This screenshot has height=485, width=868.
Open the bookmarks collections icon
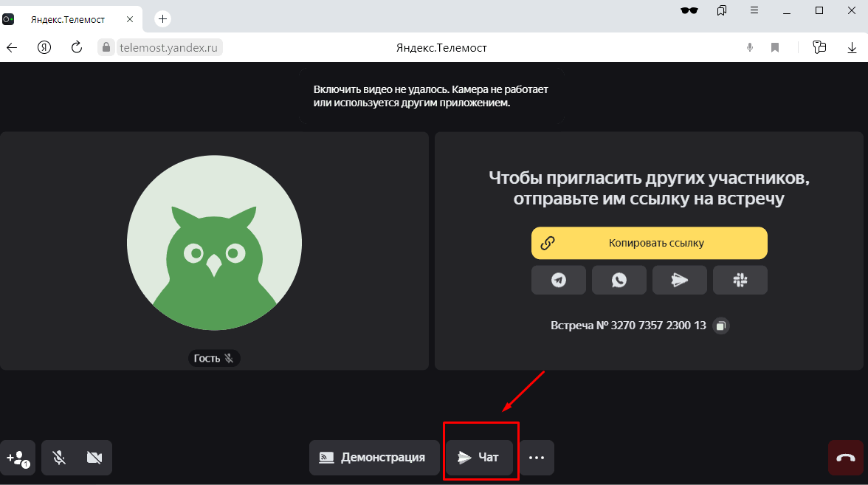click(722, 10)
